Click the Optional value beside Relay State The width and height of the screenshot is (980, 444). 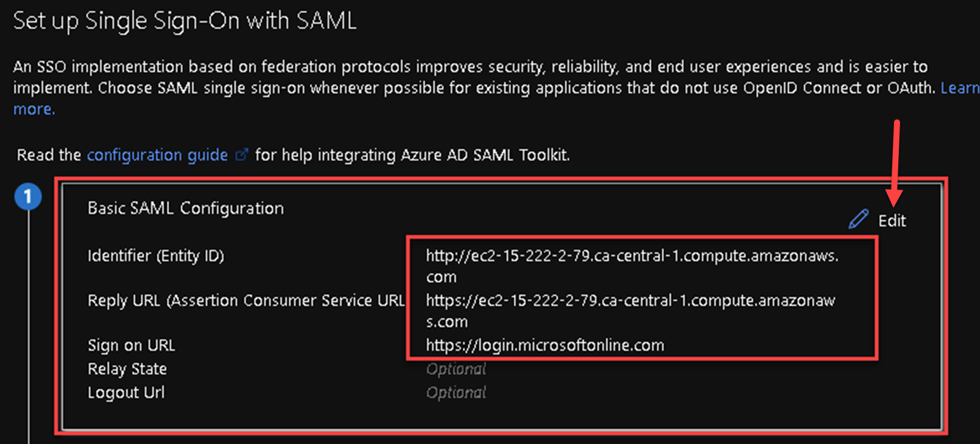tap(456, 369)
